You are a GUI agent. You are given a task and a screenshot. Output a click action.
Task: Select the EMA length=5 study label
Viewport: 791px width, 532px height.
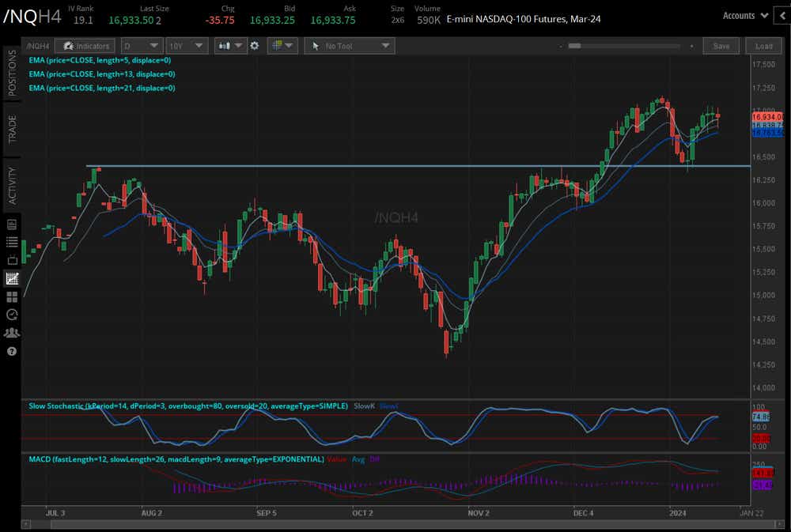point(100,60)
